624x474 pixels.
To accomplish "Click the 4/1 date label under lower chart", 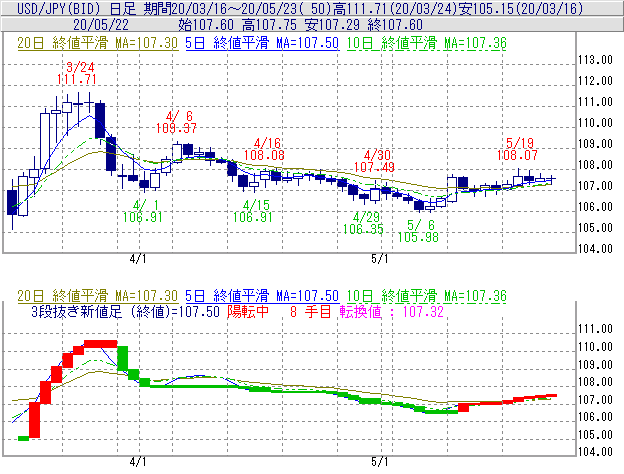I will 138,462.
